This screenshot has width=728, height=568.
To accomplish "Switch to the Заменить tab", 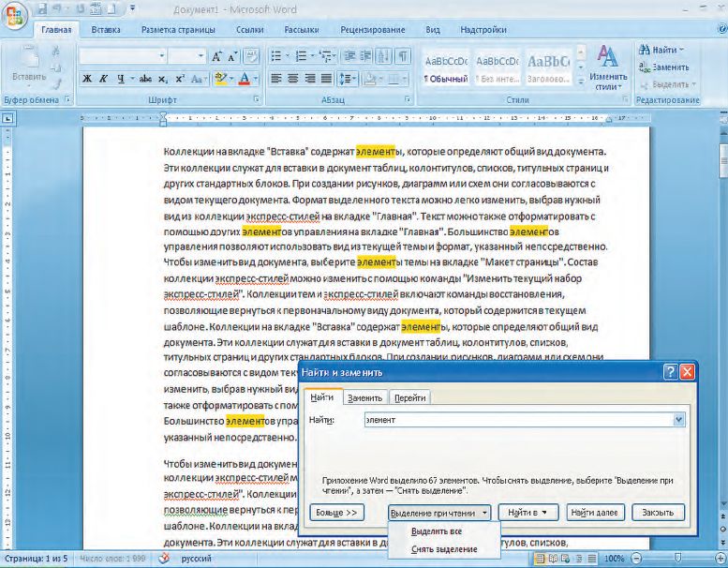I will click(364, 397).
